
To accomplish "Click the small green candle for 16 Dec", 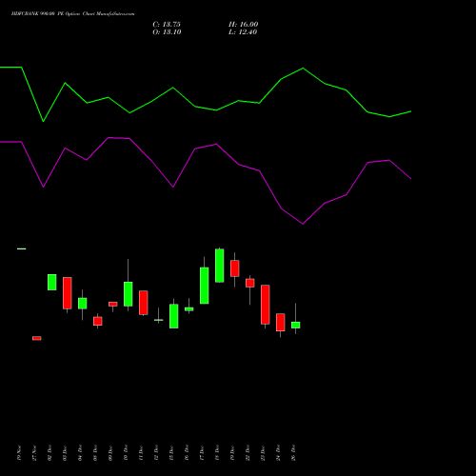I will click(189, 309).
